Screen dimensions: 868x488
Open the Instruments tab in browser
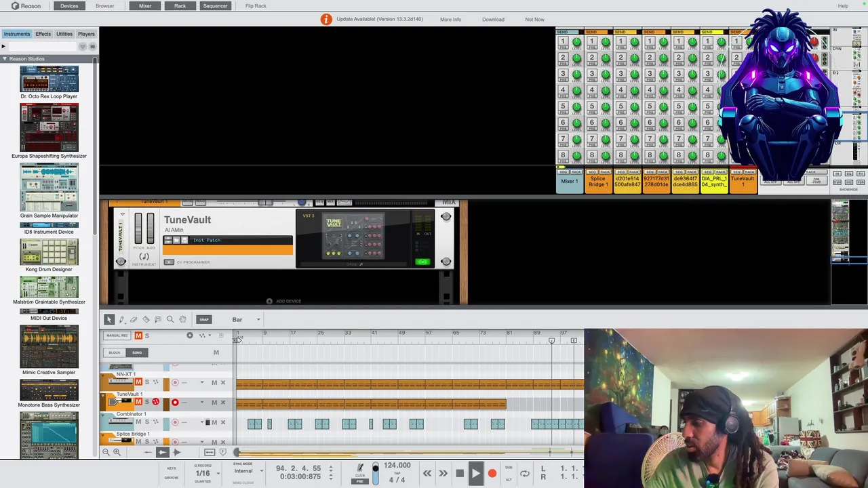pyautogui.click(x=16, y=34)
